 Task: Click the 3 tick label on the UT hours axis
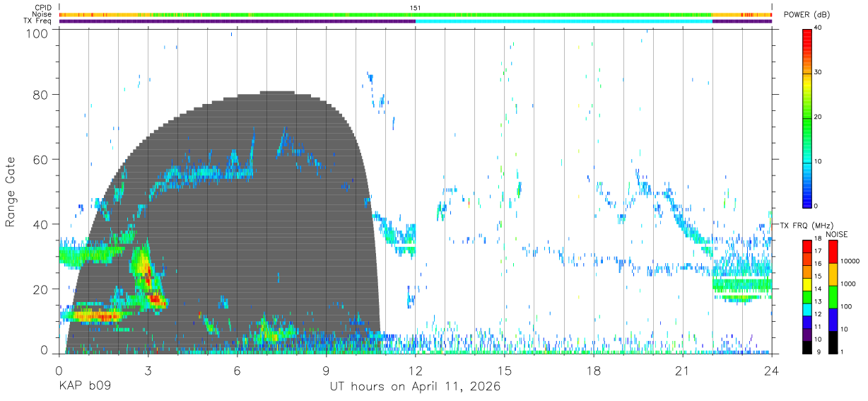[x=148, y=370]
